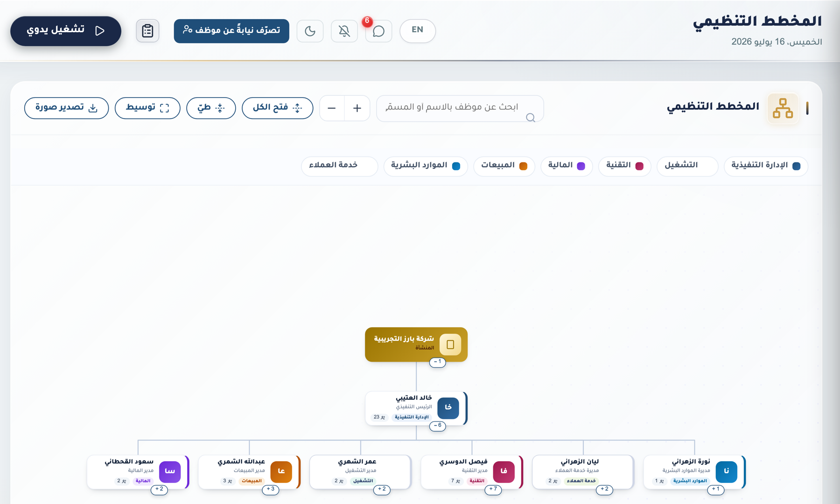840x504 pixels.
Task: Filter by المبيعات department chip
Action: [504, 166]
